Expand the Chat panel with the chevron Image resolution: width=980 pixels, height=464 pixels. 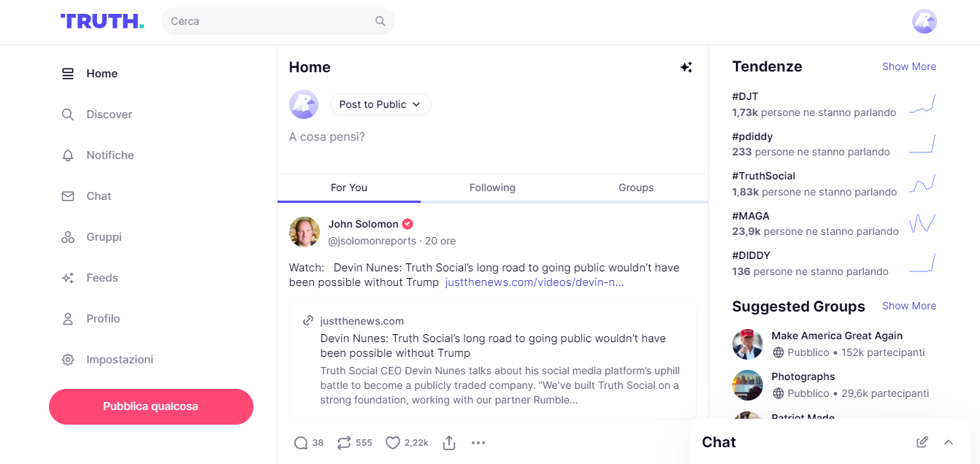point(949,442)
